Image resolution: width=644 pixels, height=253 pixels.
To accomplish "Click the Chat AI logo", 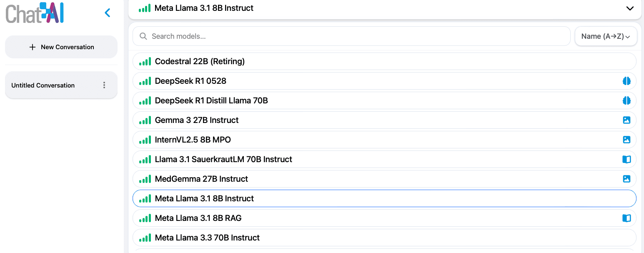I will click(35, 13).
